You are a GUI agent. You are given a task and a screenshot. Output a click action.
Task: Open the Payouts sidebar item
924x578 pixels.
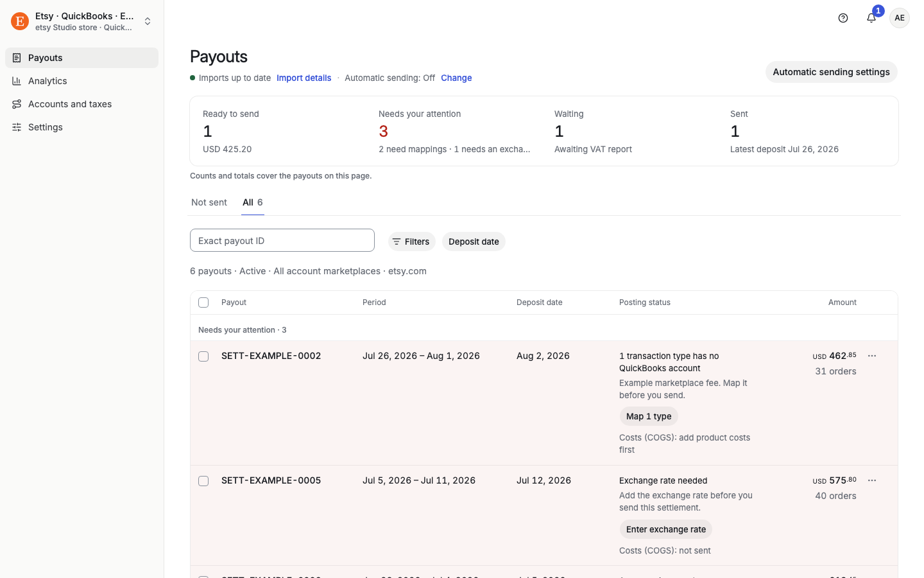[81, 58]
